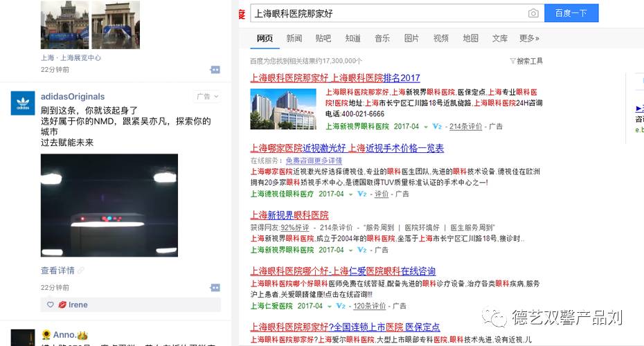The height and width of the screenshot is (346, 644).
Task: Select the 网页 tab
Action: point(265,38)
